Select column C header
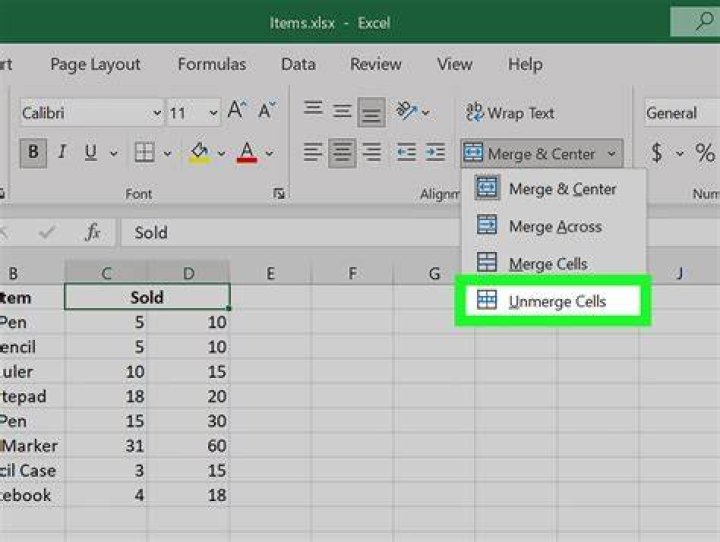 pyautogui.click(x=106, y=273)
